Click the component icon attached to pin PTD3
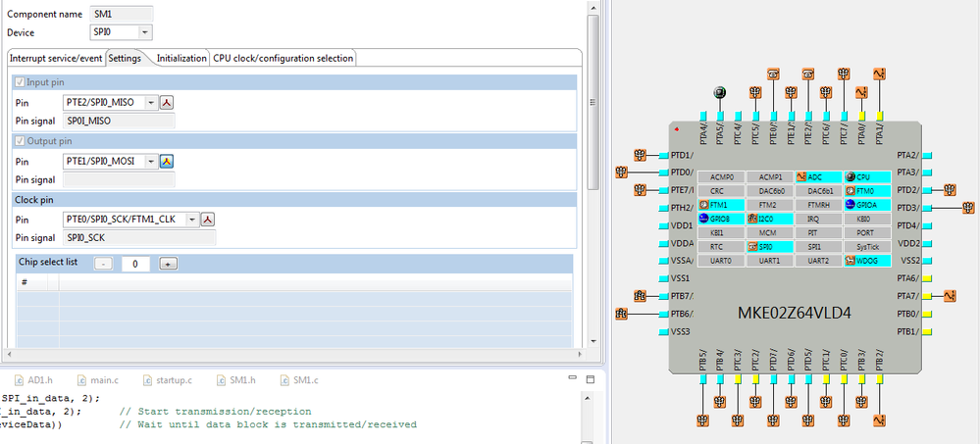The height and width of the screenshot is (444, 980). (x=969, y=207)
